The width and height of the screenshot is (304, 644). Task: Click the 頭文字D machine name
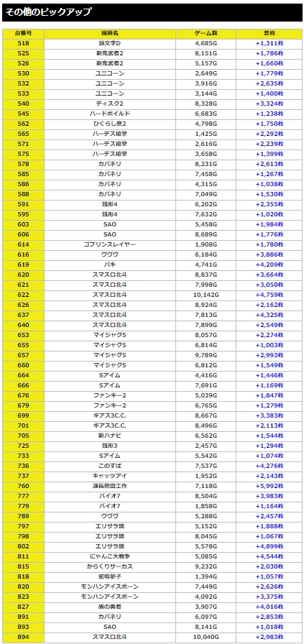click(x=110, y=43)
